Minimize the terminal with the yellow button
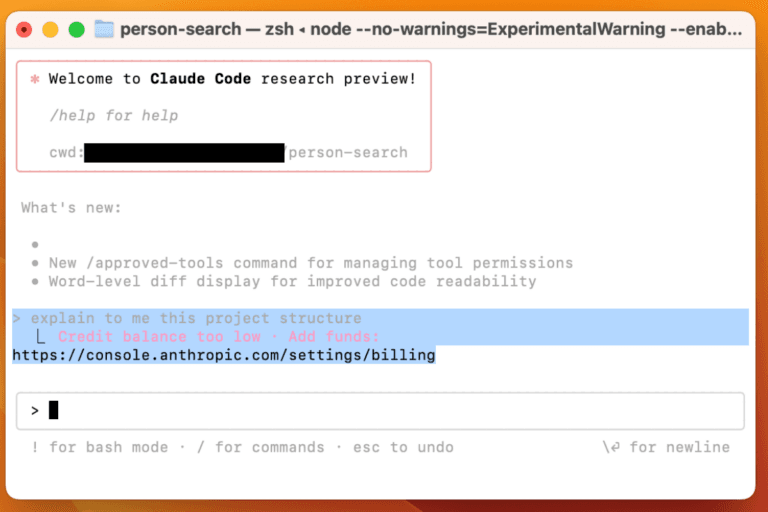The height and width of the screenshot is (512, 768). [50, 30]
